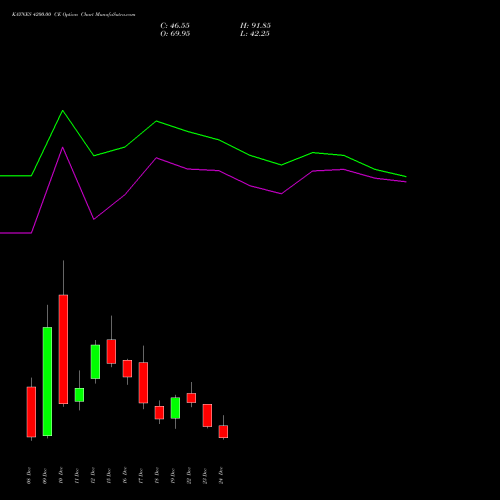This screenshot has width=500, height=500.
Task: Select the tall red candle for 10 Dec
Action: point(63,349)
